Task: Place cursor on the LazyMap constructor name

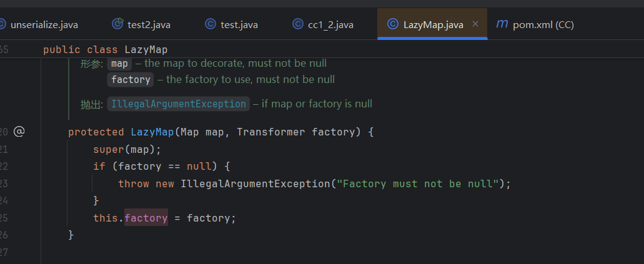Action: [x=152, y=132]
